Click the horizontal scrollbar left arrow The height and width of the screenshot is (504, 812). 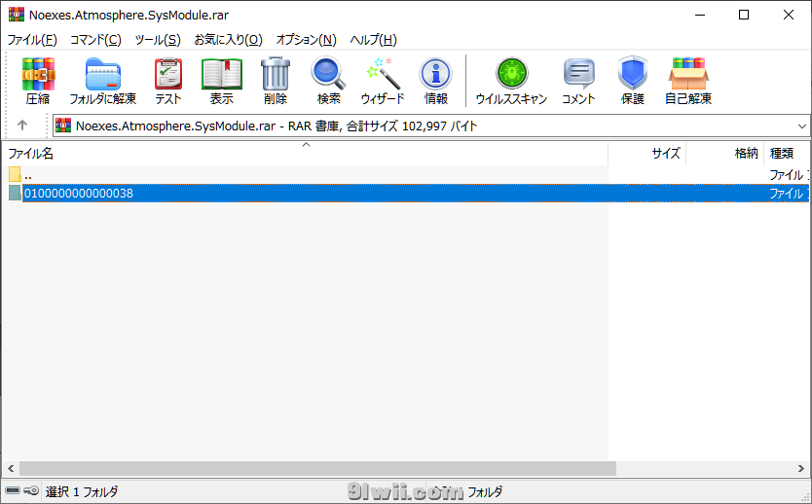tap(11, 468)
